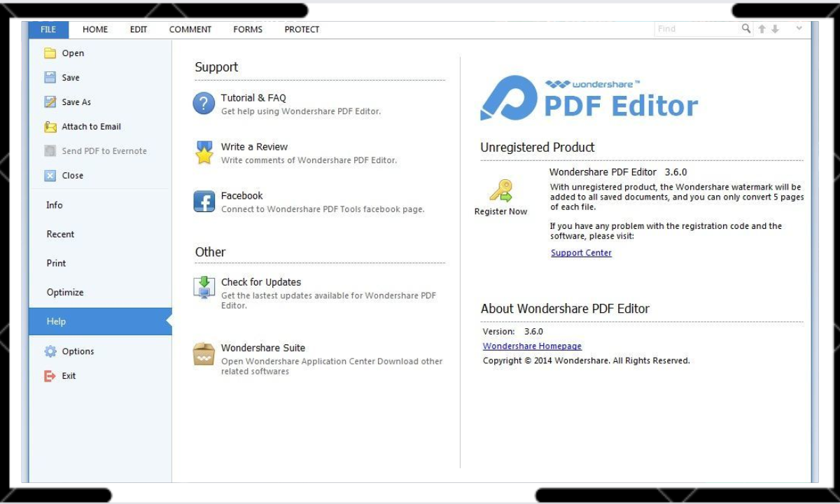Screen dimensions: 840x504
Task: Click the Open folder icon
Action: click(50, 53)
